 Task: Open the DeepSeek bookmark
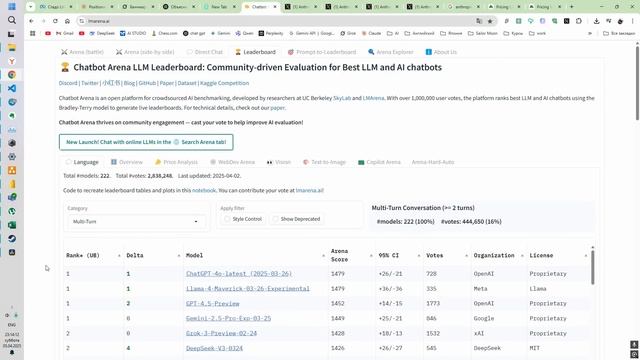(102, 33)
